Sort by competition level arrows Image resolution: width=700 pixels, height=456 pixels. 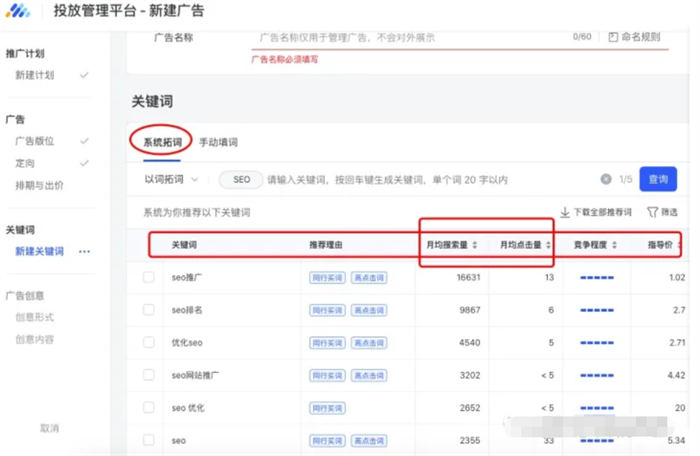click(x=615, y=245)
